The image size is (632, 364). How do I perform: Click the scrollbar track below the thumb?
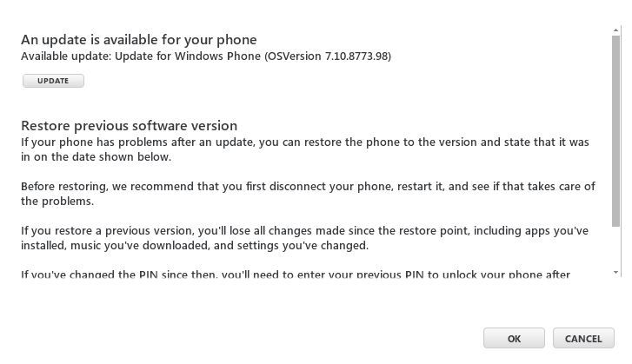click(616, 248)
